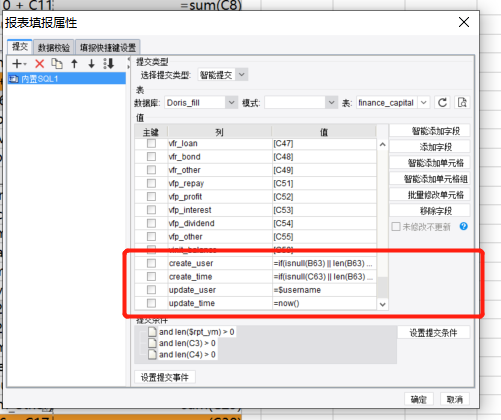
Task: Open the 智能提交 submit type dropdown
Action: click(242, 75)
